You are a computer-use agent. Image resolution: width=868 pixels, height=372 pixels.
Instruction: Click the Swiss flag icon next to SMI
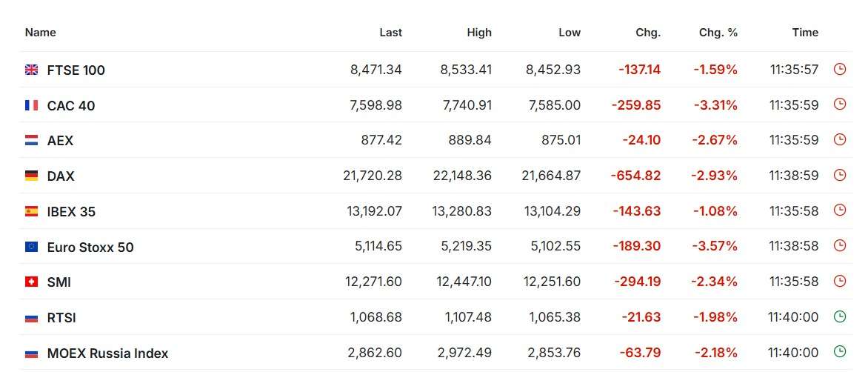(x=32, y=282)
